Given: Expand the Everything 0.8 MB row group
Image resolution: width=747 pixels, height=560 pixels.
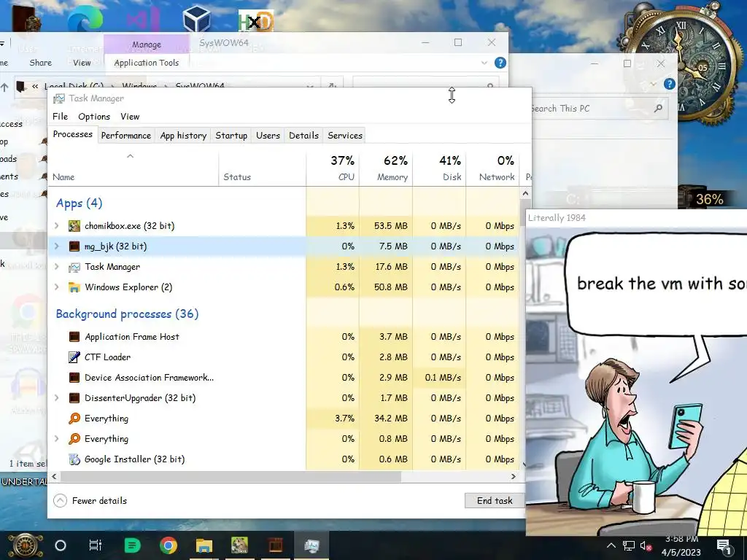Looking at the screenshot, I should (x=57, y=439).
